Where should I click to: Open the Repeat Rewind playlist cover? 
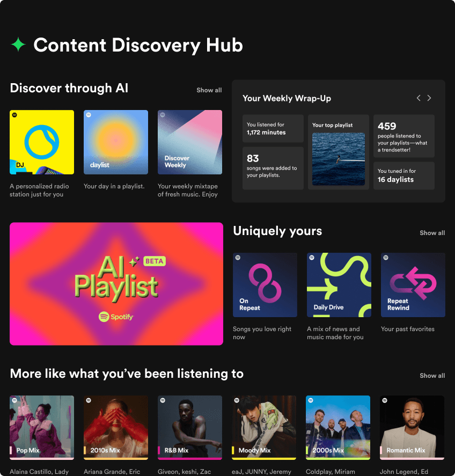[x=413, y=285]
